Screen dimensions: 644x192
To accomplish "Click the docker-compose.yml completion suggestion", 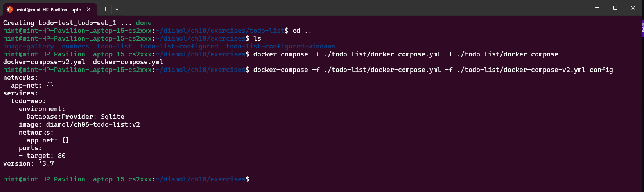I will (x=128, y=62).
